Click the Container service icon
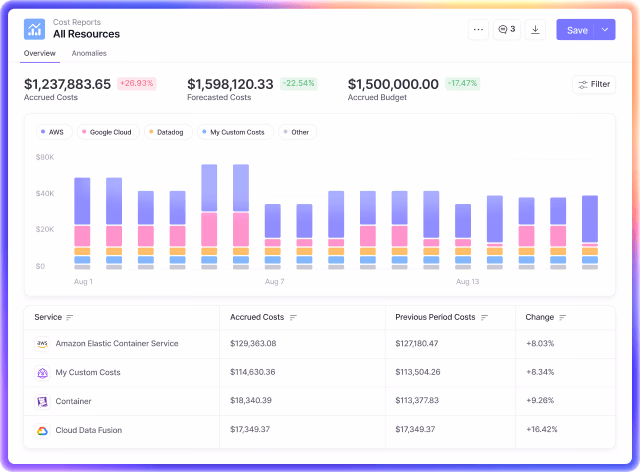 click(42, 401)
